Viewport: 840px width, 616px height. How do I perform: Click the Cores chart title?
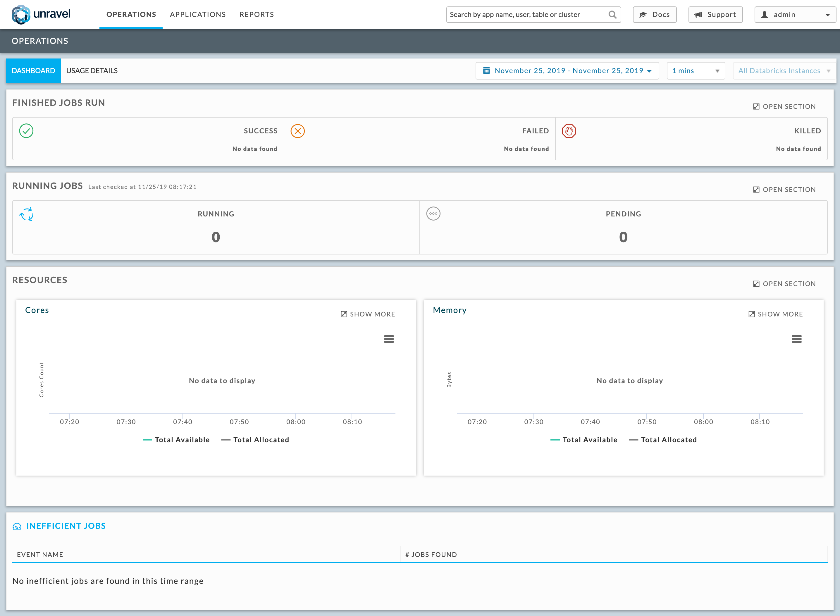37,310
